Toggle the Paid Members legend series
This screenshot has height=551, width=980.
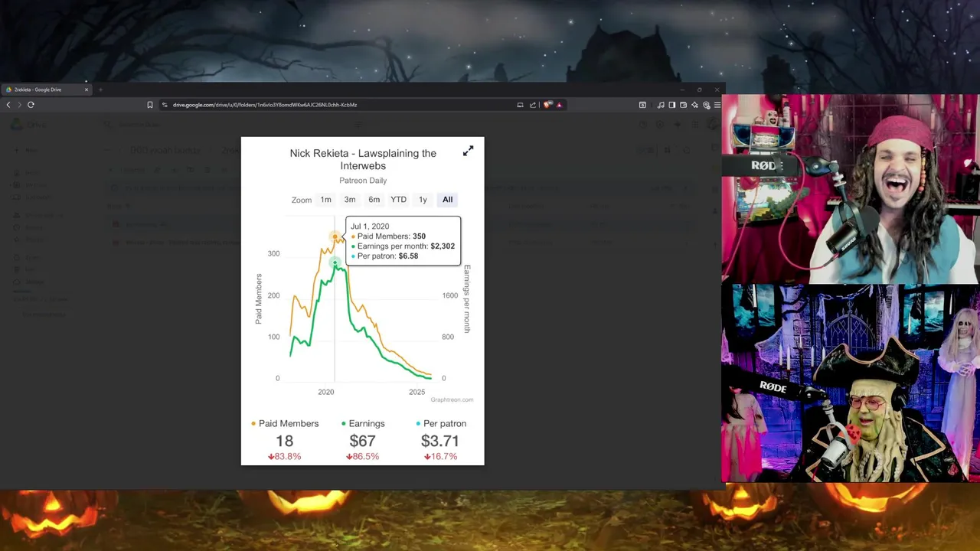[x=285, y=423]
